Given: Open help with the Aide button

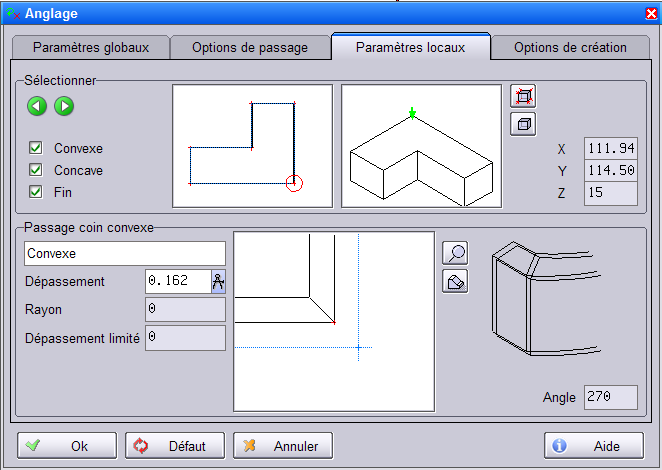Looking at the screenshot, I should [593, 446].
